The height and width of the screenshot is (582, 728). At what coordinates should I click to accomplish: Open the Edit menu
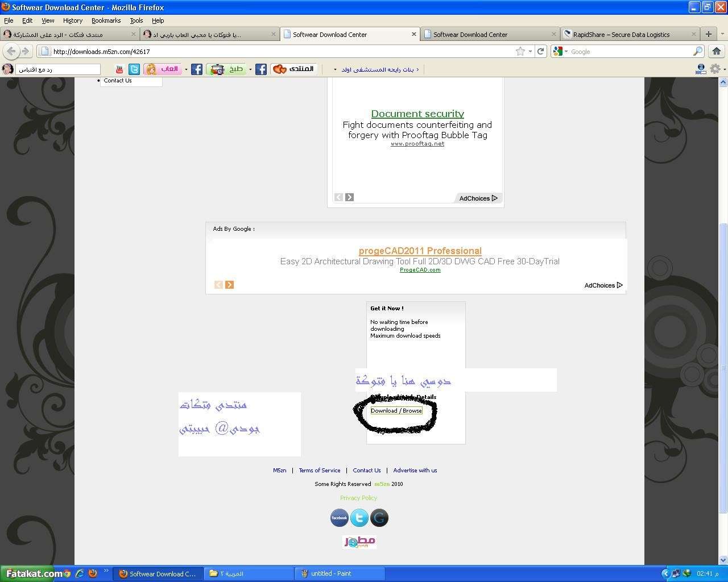click(27, 20)
